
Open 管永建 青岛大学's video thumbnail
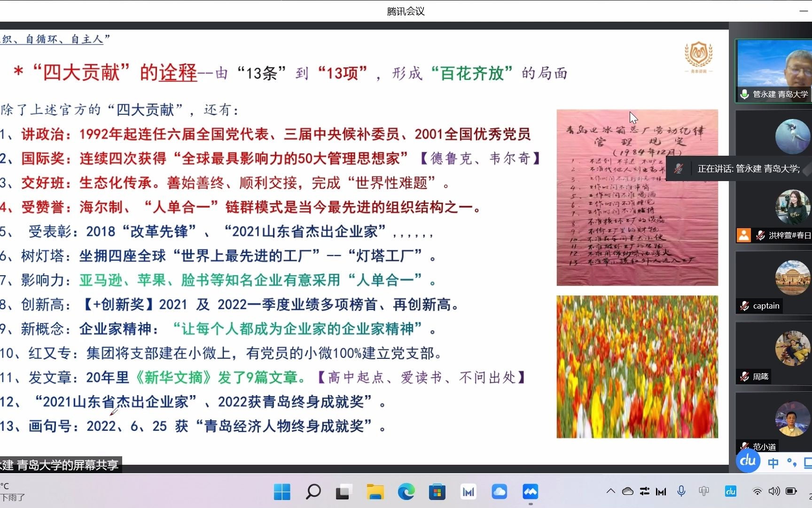point(774,71)
